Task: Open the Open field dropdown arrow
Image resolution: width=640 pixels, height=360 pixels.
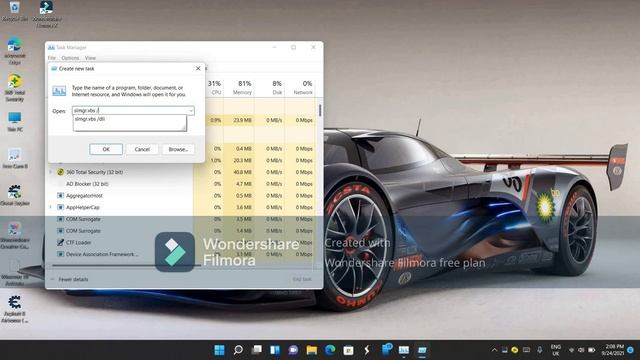Action: (x=191, y=110)
